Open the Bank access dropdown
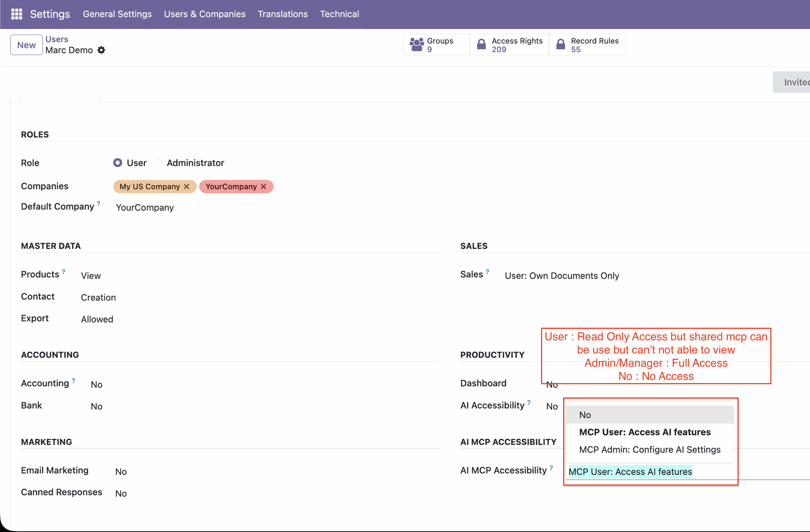This screenshot has width=810, height=532. [97, 406]
